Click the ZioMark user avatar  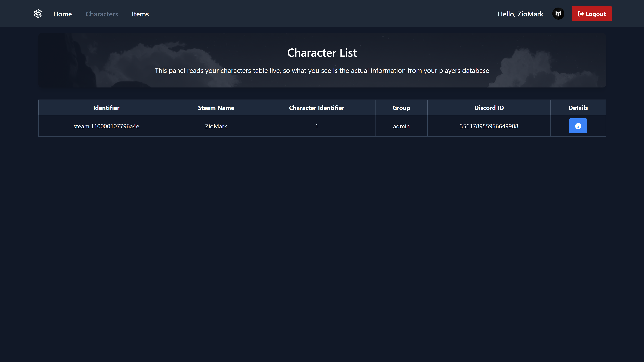pos(558,14)
